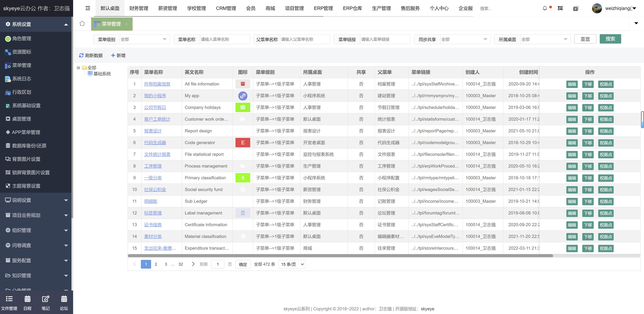Select 角色管理 in the sidebar
Viewport: 644px width, 314px height.
tap(22, 39)
